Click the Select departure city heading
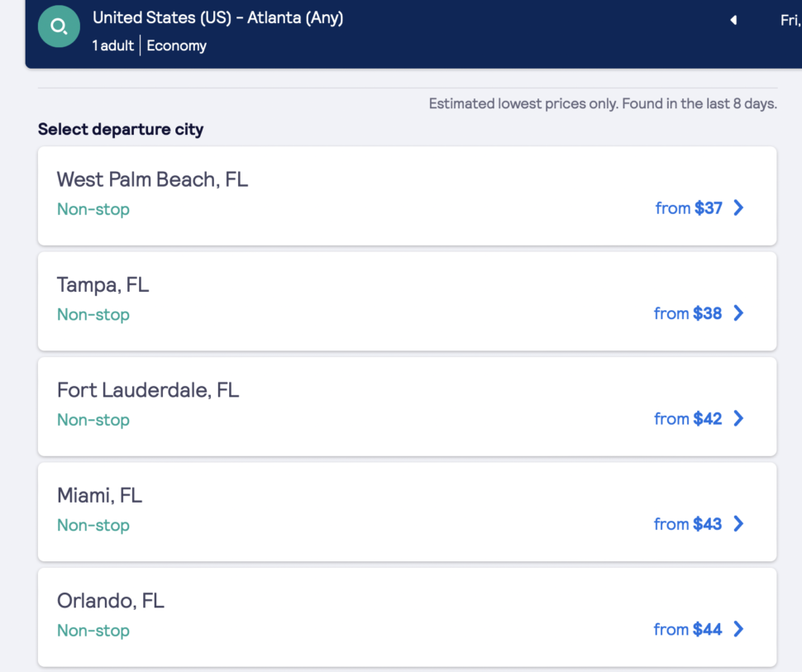Image resolution: width=802 pixels, height=672 pixels. (120, 129)
